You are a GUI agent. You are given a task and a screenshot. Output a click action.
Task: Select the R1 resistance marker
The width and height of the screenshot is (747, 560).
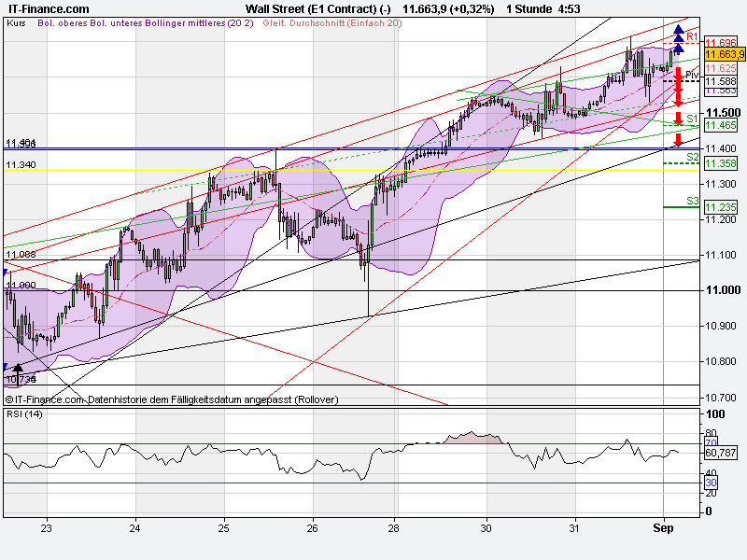691,35
